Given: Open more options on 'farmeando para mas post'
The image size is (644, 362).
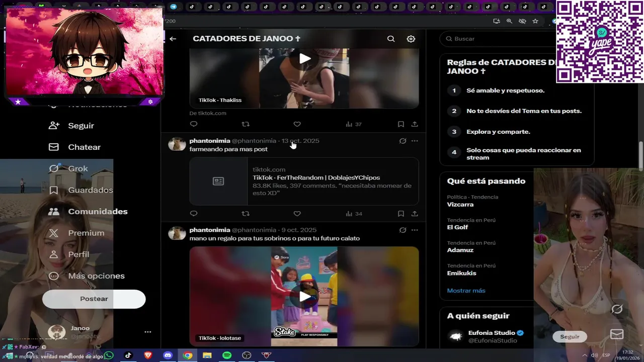Looking at the screenshot, I should click(x=415, y=141).
